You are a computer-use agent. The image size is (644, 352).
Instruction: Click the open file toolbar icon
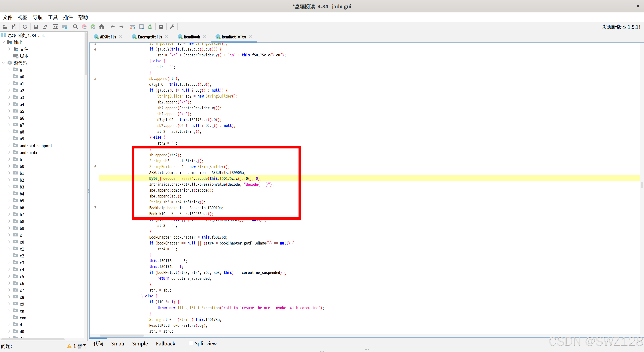pos(5,27)
